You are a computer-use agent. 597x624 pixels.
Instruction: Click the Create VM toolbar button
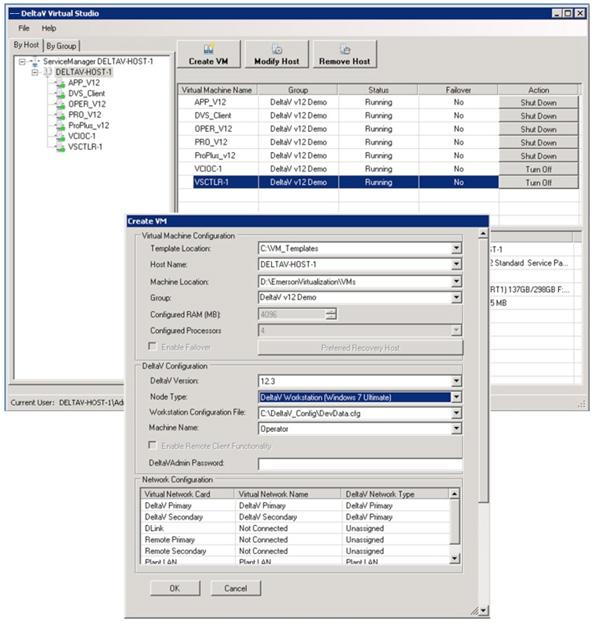tap(209, 54)
